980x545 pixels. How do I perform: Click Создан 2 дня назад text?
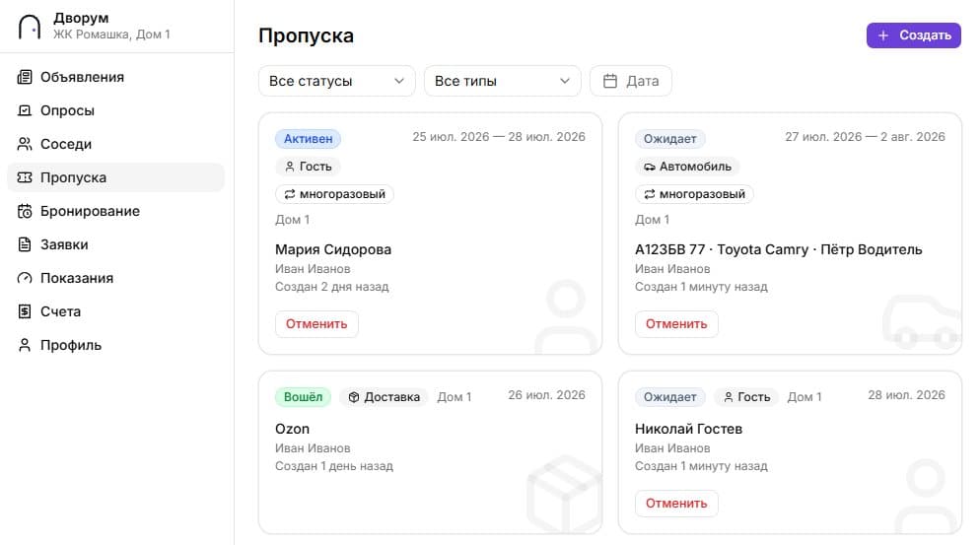tap(332, 287)
